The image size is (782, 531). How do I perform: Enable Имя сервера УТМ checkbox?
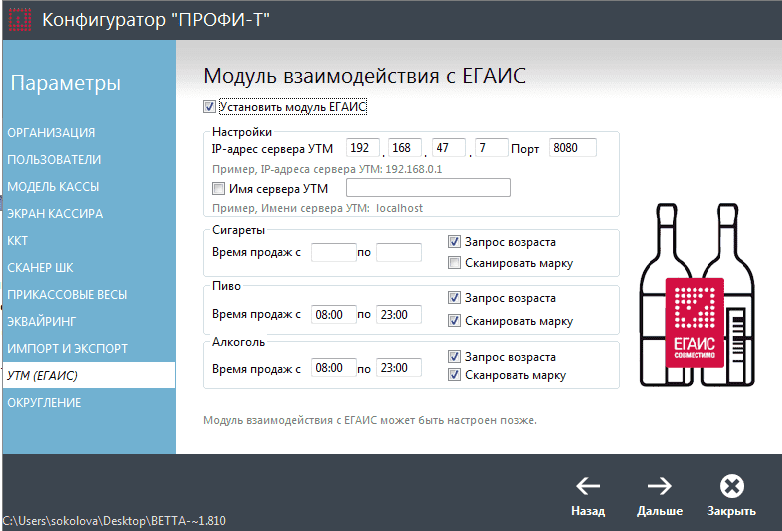coord(218,188)
